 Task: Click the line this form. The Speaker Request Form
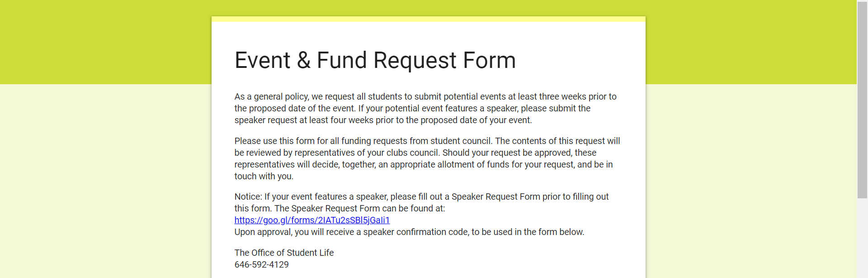[340, 209]
